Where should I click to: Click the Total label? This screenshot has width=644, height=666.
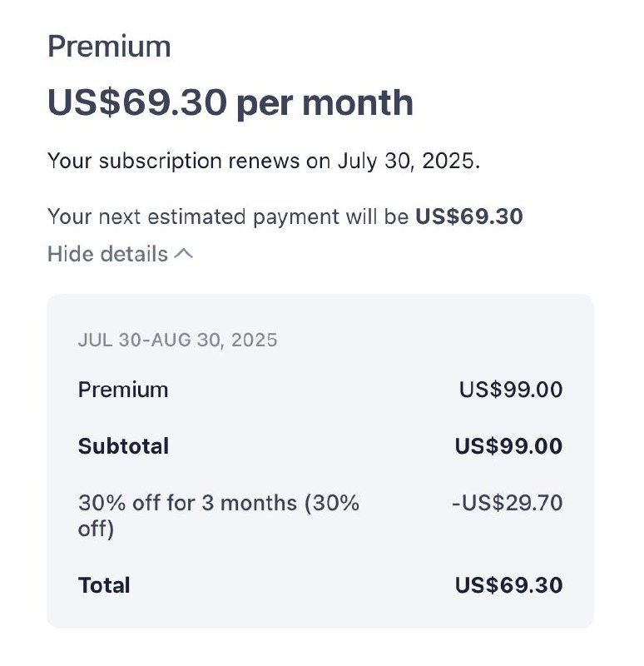[x=104, y=585]
